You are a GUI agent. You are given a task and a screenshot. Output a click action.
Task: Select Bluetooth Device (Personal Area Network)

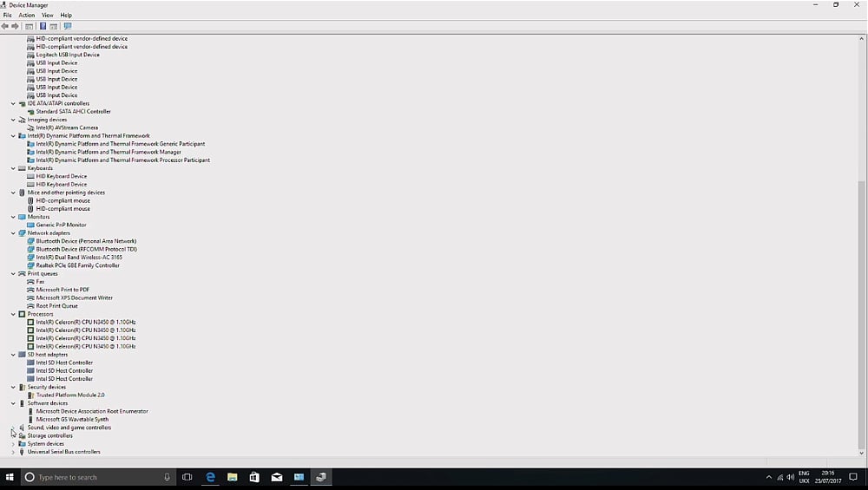point(86,241)
